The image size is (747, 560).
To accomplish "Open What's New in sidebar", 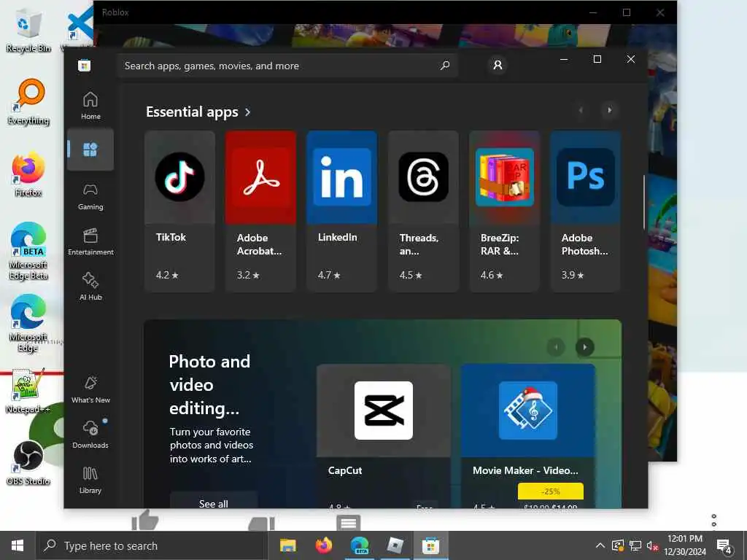I will pos(90,389).
